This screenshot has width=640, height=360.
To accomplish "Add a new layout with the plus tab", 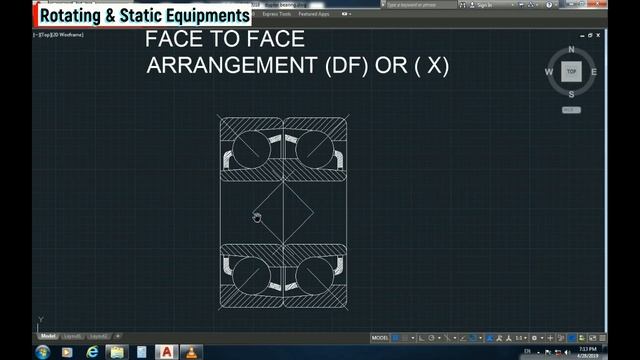I will tap(118, 336).
